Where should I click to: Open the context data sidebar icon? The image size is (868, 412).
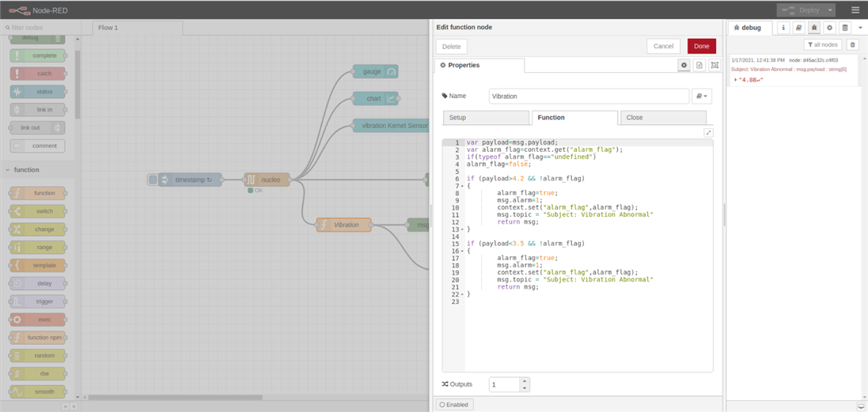(x=844, y=28)
